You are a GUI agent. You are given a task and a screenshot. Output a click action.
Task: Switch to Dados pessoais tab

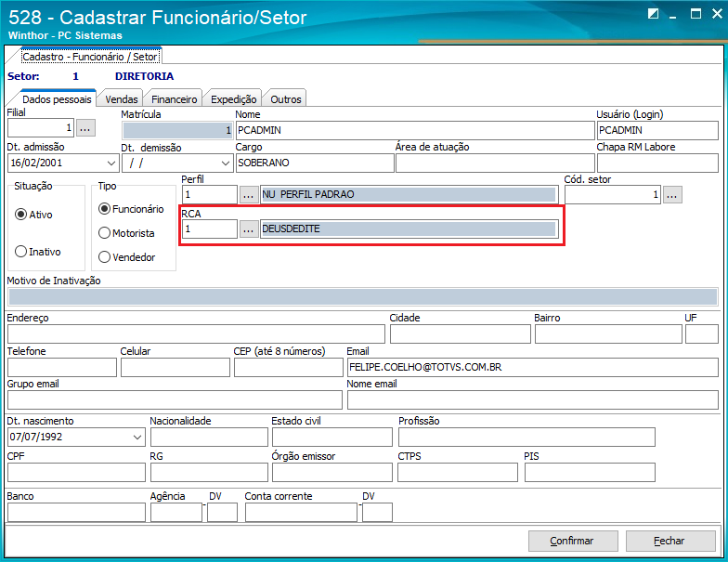tap(57, 99)
